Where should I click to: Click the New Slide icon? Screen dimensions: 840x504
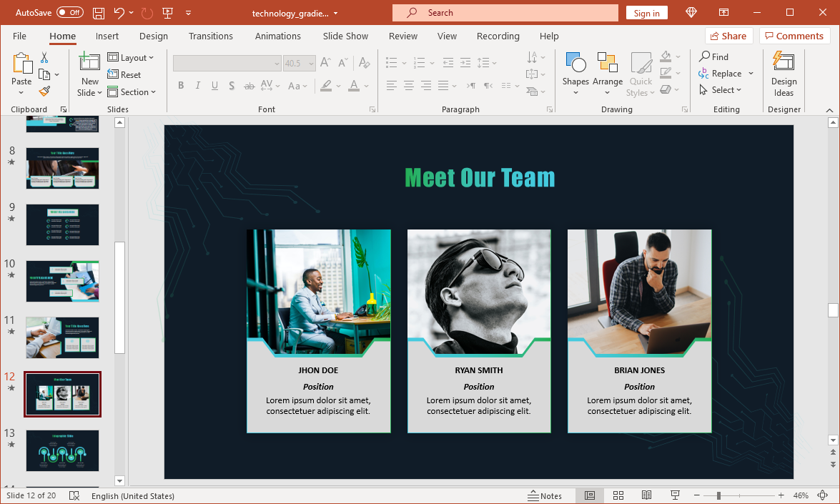[89, 64]
